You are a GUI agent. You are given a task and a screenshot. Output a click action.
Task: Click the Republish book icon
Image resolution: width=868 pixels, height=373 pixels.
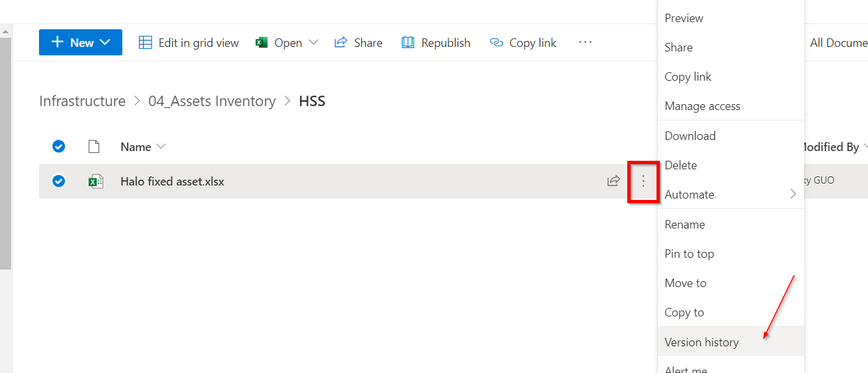(x=408, y=43)
